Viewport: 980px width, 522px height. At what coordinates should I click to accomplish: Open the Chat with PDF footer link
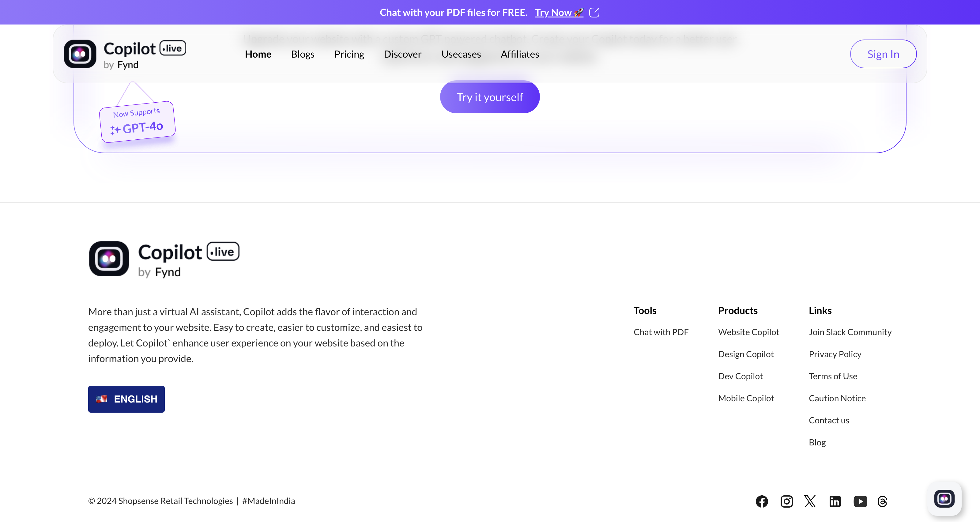click(661, 332)
